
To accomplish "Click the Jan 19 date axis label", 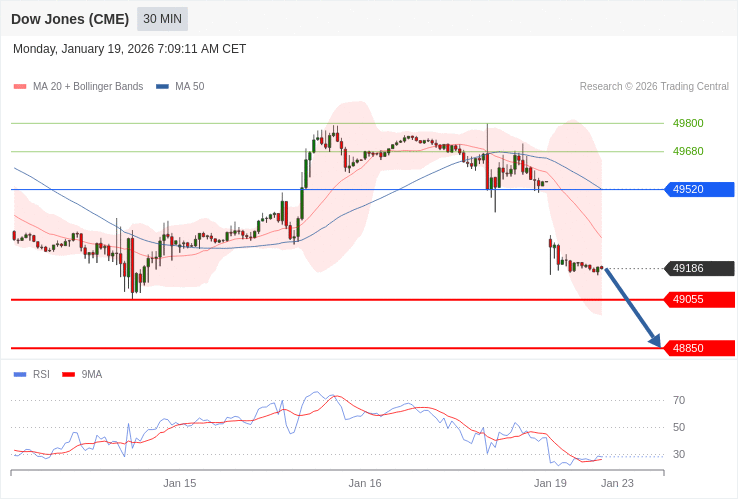I will (x=550, y=483).
